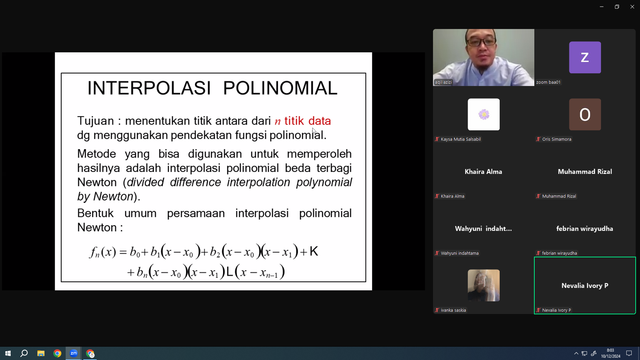Click muted mic icon beside Oris Simamora label

[538, 139]
